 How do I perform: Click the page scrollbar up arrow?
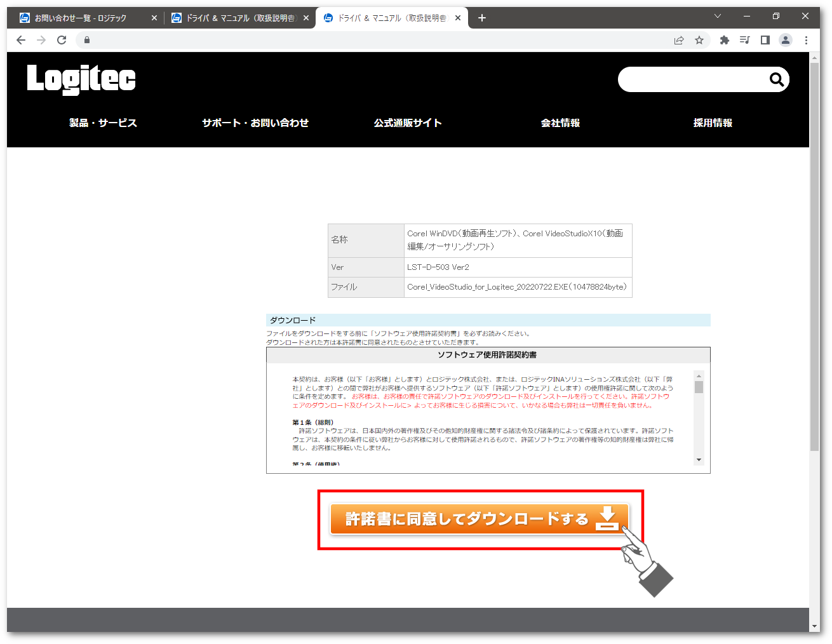pos(815,57)
